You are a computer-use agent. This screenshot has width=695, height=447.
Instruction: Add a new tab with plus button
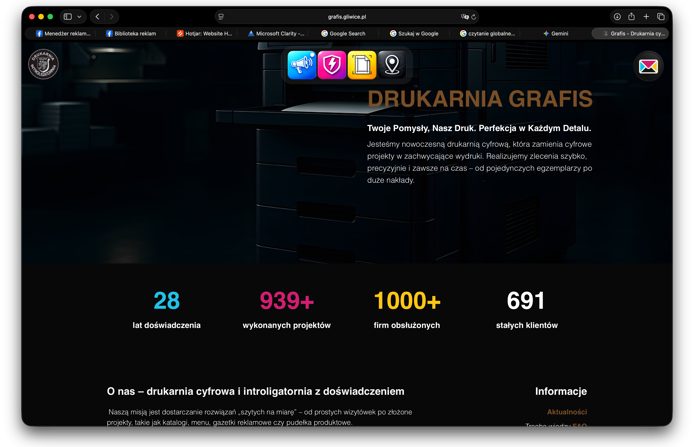(x=646, y=17)
